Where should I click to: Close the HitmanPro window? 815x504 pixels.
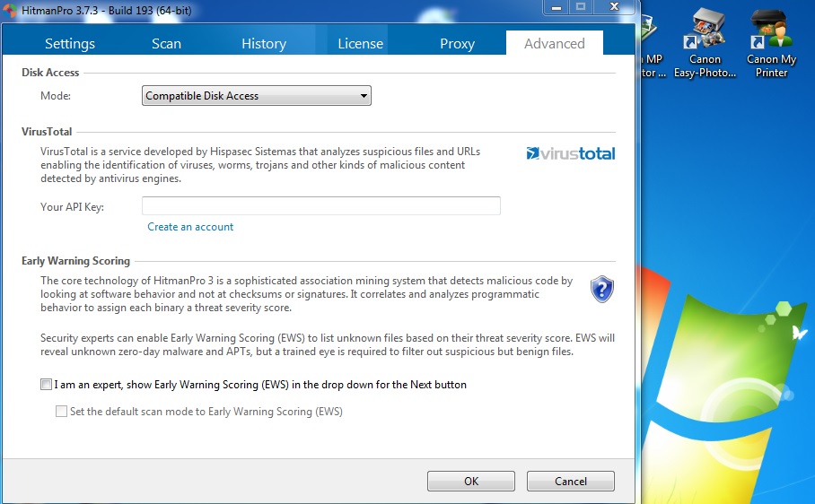coord(614,7)
